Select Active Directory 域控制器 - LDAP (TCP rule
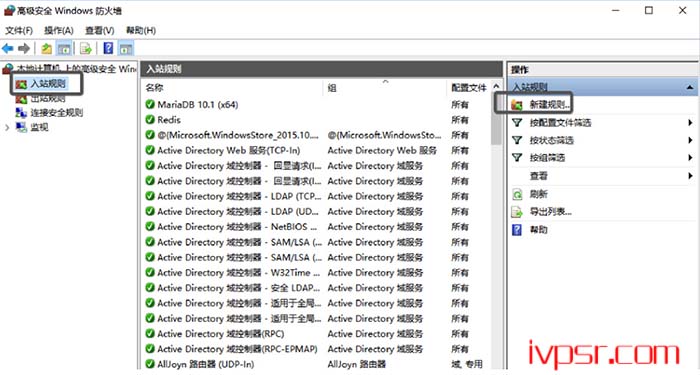700x375 pixels. pyautogui.click(x=239, y=196)
